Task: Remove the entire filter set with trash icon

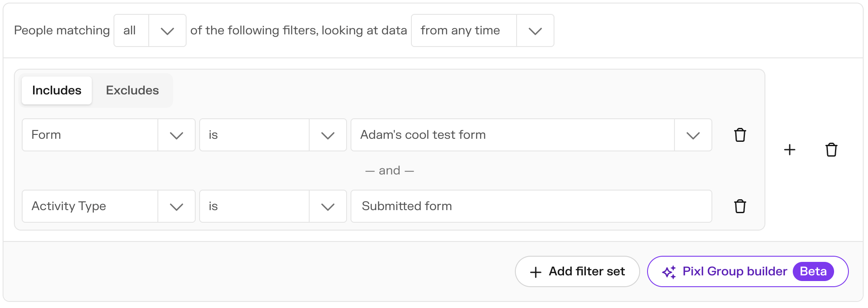Action: pyautogui.click(x=831, y=150)
